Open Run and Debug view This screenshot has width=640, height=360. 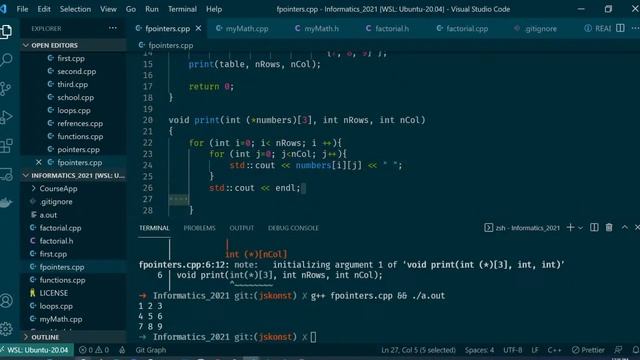point(7,117)
